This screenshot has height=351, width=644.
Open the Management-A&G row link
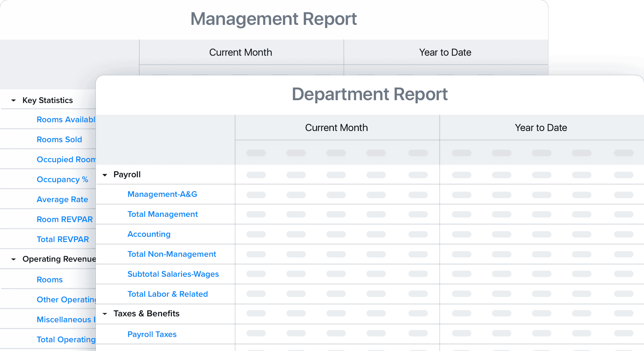[x=162, y=194]
